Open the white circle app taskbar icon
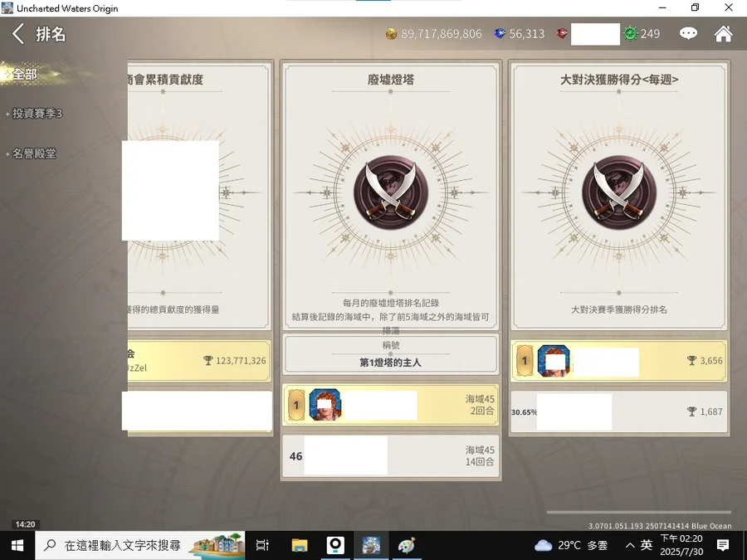747x560 pixels. [335, 546]
